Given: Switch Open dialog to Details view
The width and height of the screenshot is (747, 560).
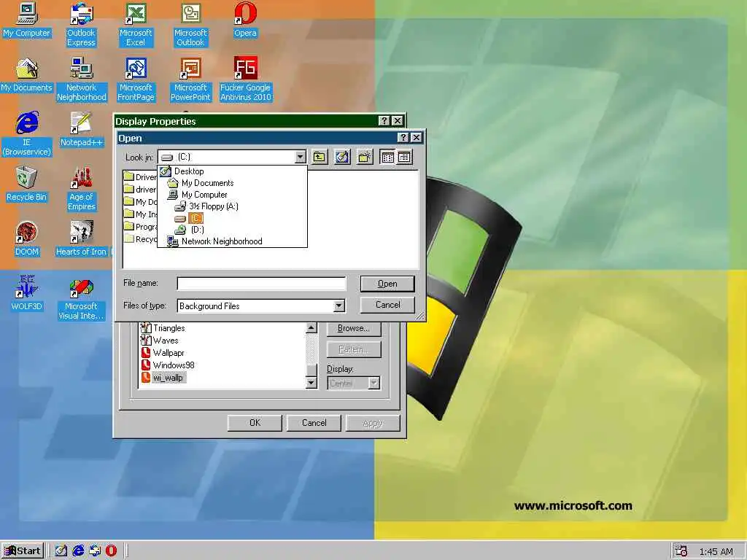Looking at the screenshot, I should coord(404,157).
